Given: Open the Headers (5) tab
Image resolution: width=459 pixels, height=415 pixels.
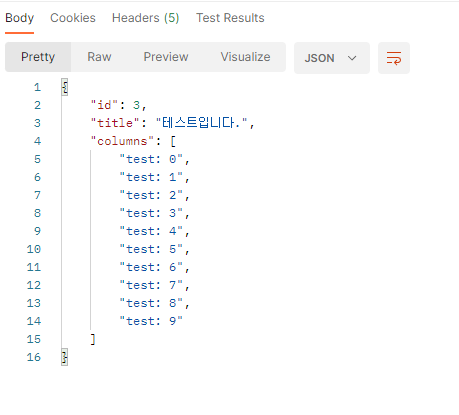Looking at the screenshot, I should pos(146,18).
